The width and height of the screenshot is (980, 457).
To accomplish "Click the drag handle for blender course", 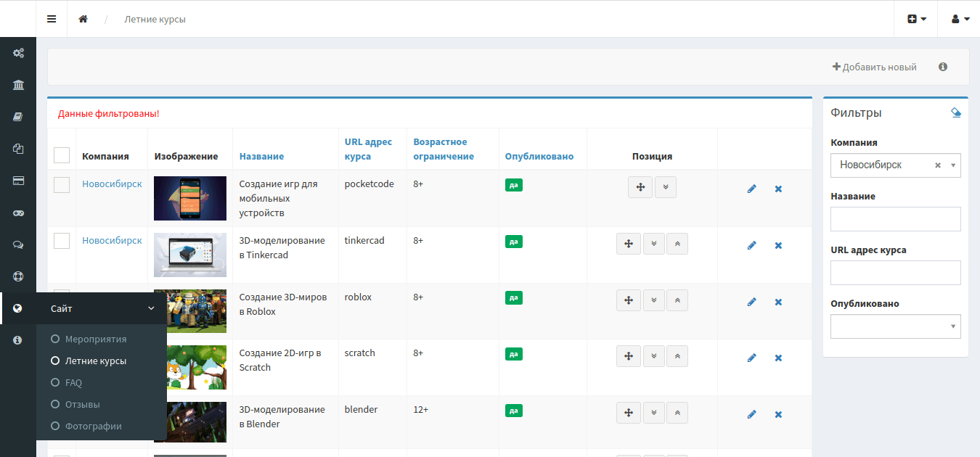I will tap(629, 413).
